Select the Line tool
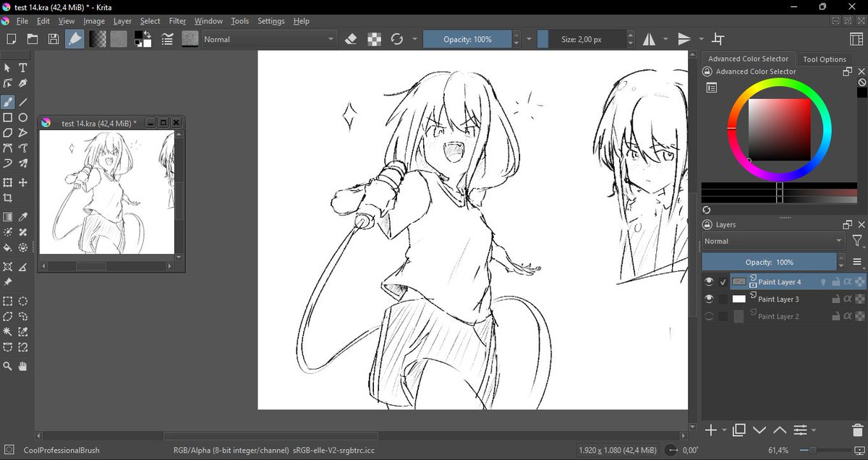The height and width of the screenshot is (460, 868). pyautogui.click(x=23, y=102)
